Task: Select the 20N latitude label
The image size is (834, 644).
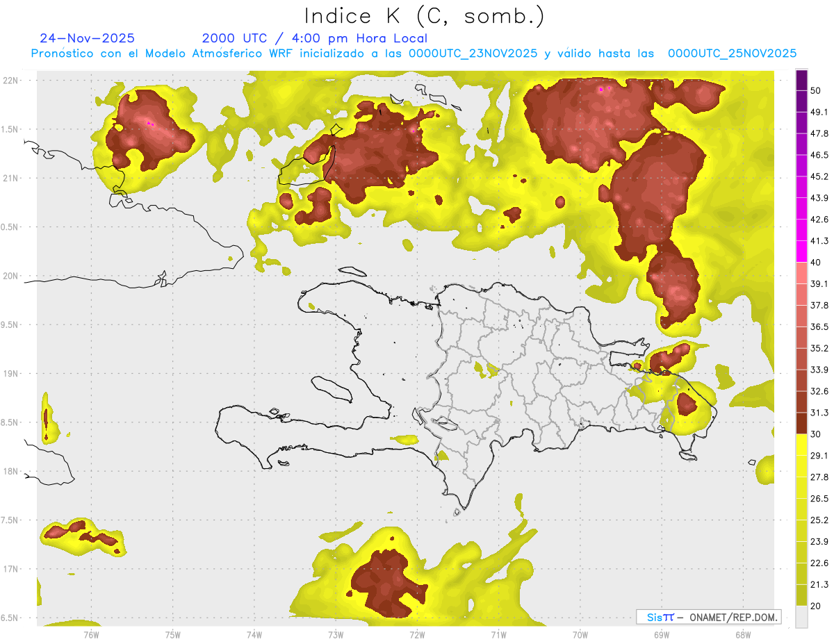Action: [10, 276]
